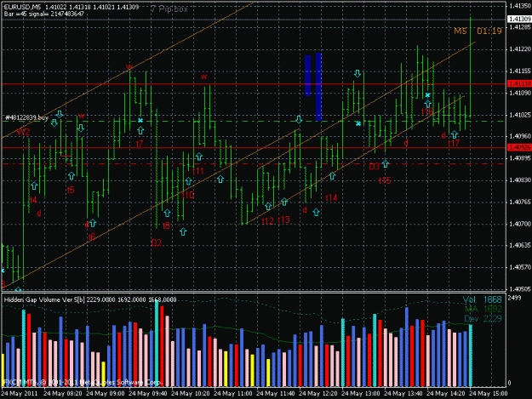
Task: Click the 01:19 candle timer label
Action: click(489, 31)
